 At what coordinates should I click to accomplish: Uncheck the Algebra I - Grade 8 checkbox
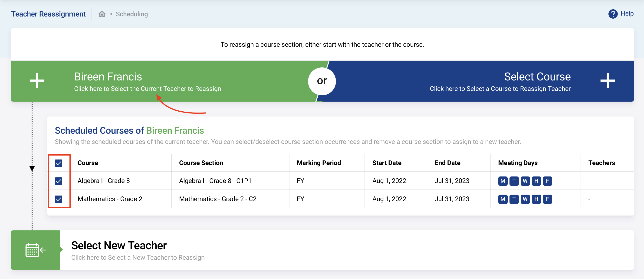click(x=59, y=181)
